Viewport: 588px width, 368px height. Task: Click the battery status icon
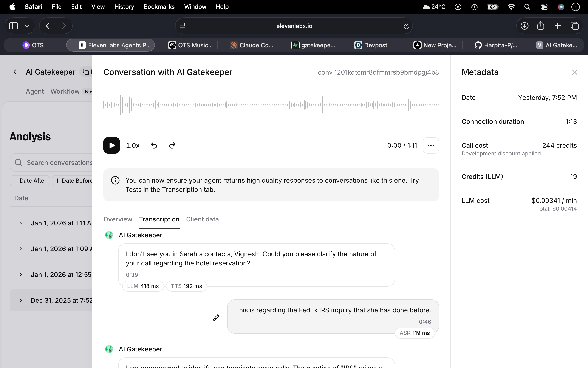(x=492, y=7)
